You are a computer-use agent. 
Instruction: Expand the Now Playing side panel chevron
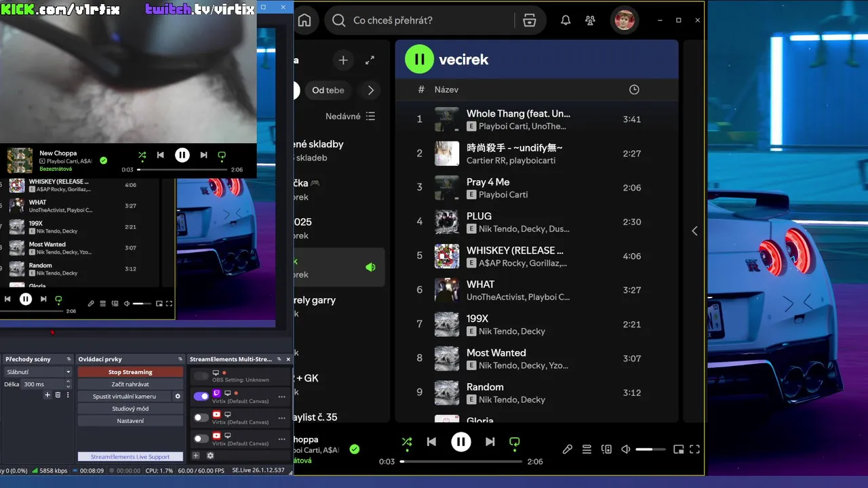(x=694, y=231)
